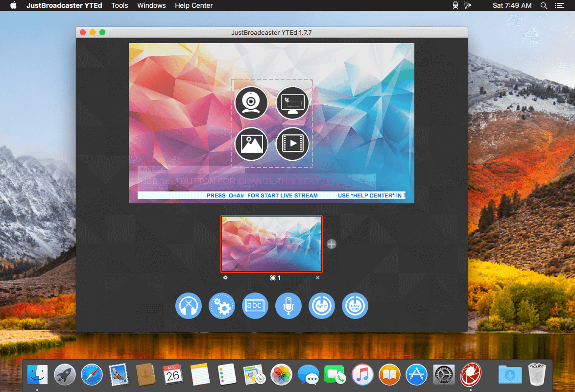Add an image source
575x392 pixels.
(251, 144)
